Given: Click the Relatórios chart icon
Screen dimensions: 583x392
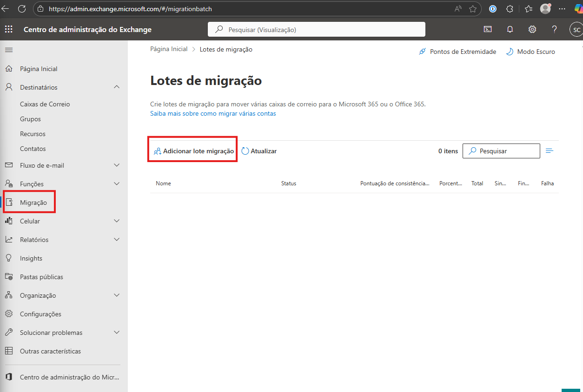Looking at the screenshot, I should click(x=9, y=240).
